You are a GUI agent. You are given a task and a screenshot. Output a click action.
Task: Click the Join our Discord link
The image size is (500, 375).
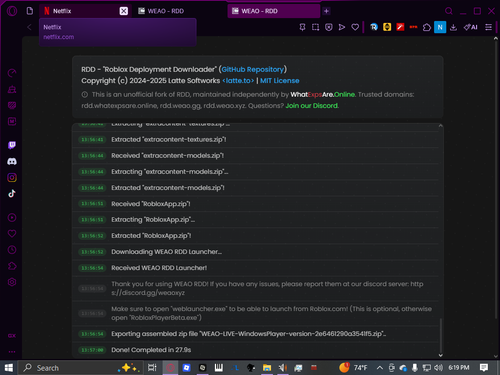[312, 106]
